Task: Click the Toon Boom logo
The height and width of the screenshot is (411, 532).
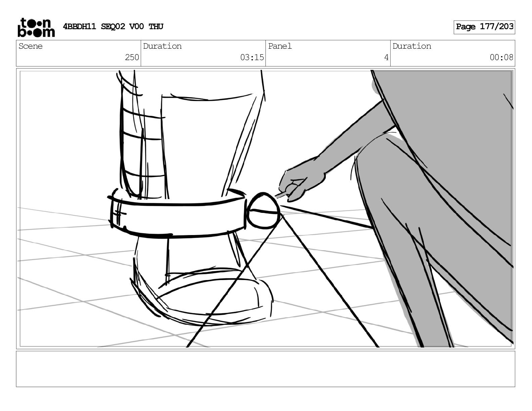Action: click(36, 27)
